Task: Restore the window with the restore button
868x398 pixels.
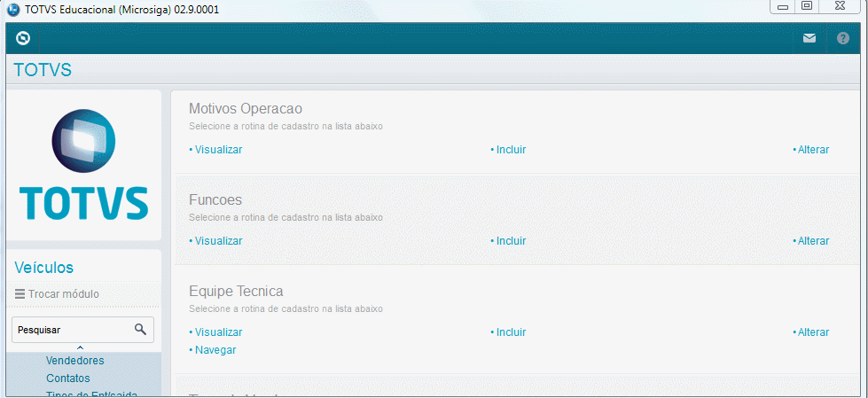Action: pyautogui.click(x=807, y=6)
